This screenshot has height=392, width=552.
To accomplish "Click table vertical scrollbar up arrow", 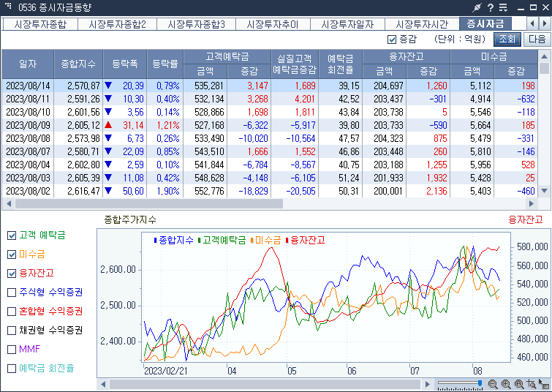I will click(544, 56).
